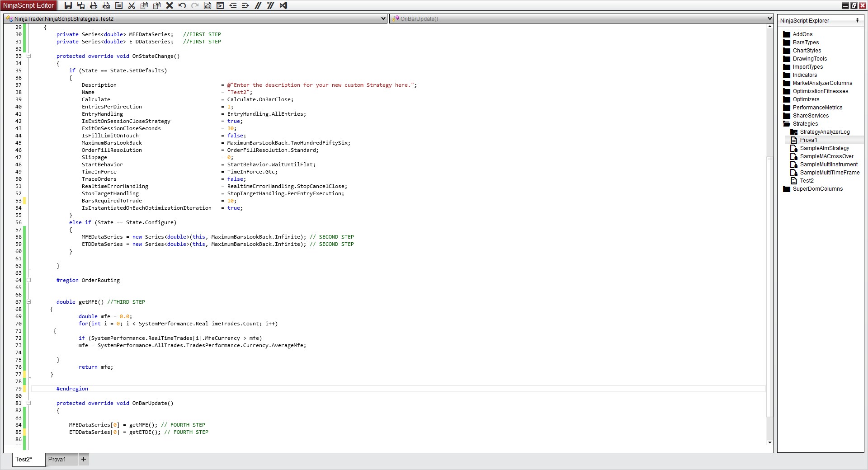Select the SampleMultiTimeFrame file
The image size is (868, 470).
(830, 173)
